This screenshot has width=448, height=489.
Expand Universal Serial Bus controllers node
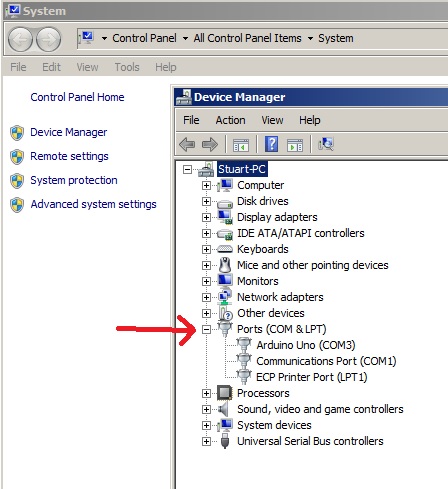206,442
